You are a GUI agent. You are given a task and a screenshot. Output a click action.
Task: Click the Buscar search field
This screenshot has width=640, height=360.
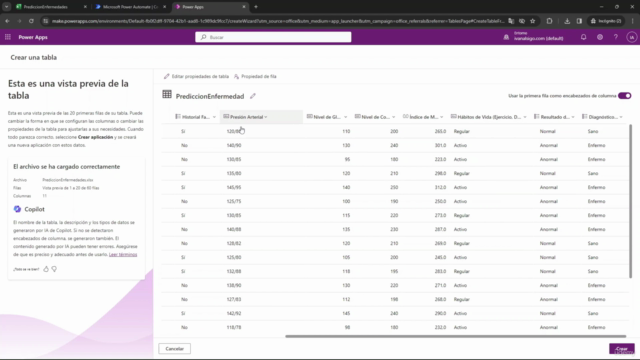coord(273,37)
